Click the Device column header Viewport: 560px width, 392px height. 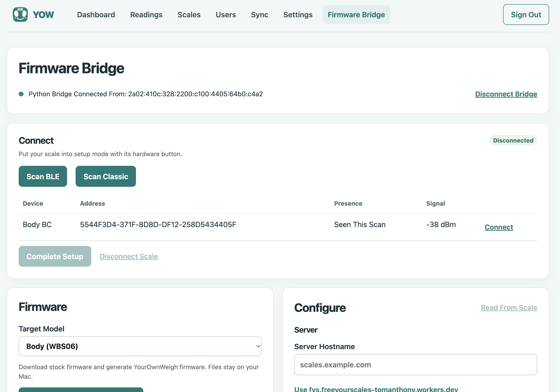click(x=33, y=204)
